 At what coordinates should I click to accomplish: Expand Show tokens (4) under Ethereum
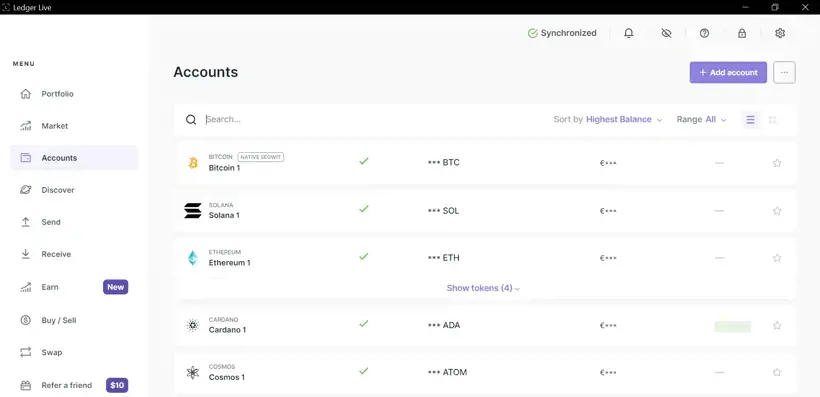coord(483,288)
